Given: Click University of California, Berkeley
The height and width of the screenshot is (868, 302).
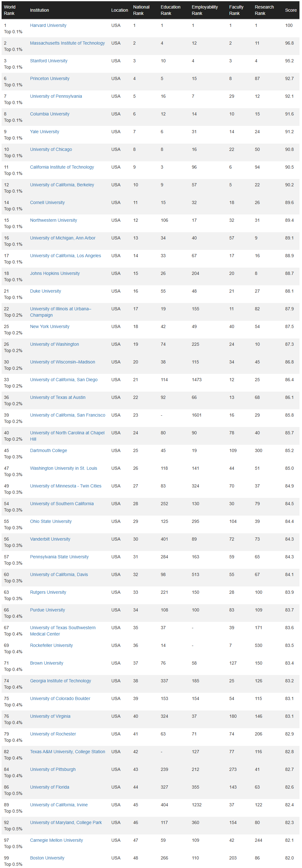Looking at the screenshot, I should point(62,185).
